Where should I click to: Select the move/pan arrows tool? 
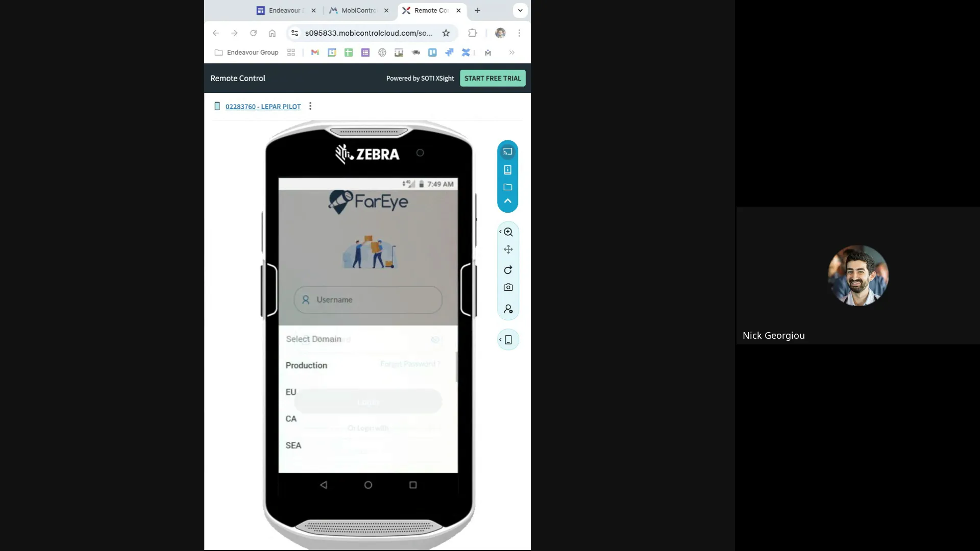508,249
